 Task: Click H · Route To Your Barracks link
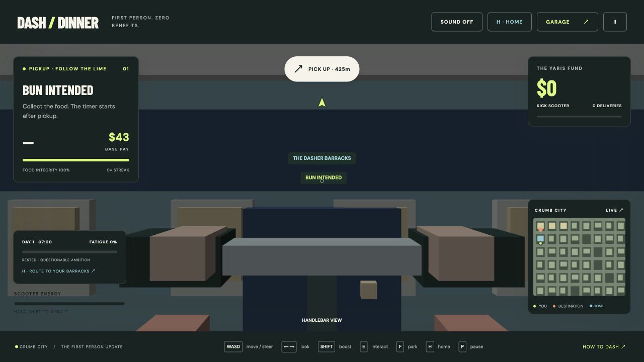click(58, 271)
